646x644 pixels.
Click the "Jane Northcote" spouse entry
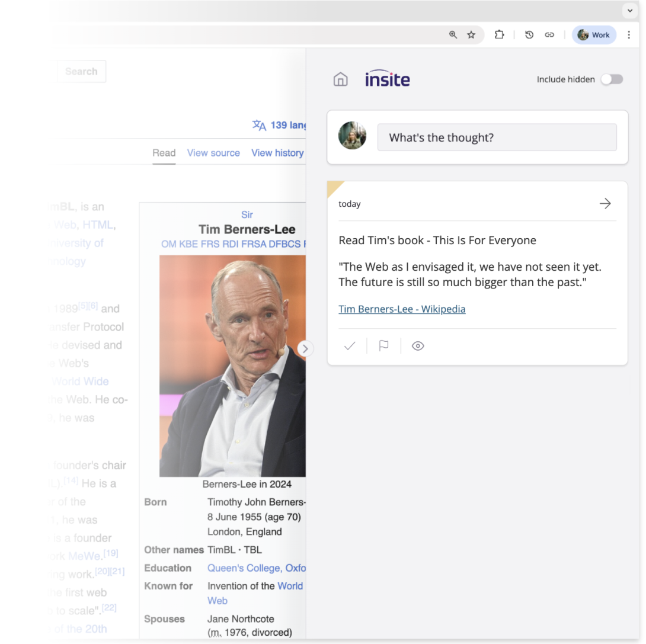(241, 619)
